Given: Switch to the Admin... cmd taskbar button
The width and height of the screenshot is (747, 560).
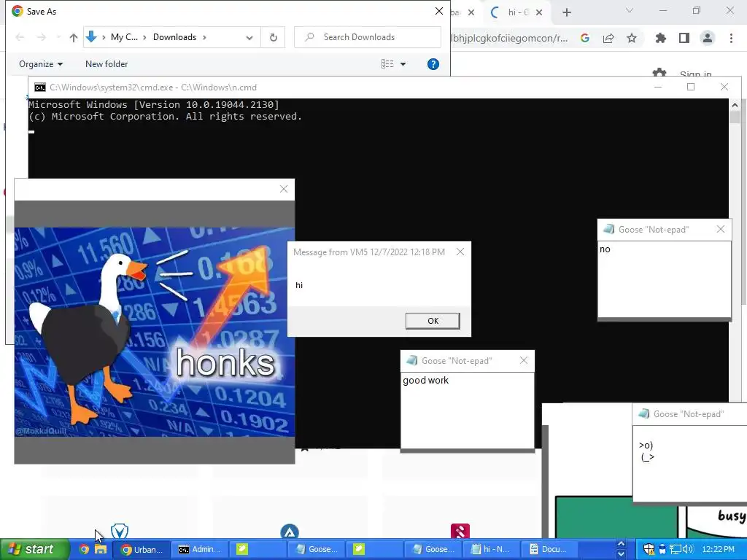Looking at the screenshot, I should (x=200, y=549).
